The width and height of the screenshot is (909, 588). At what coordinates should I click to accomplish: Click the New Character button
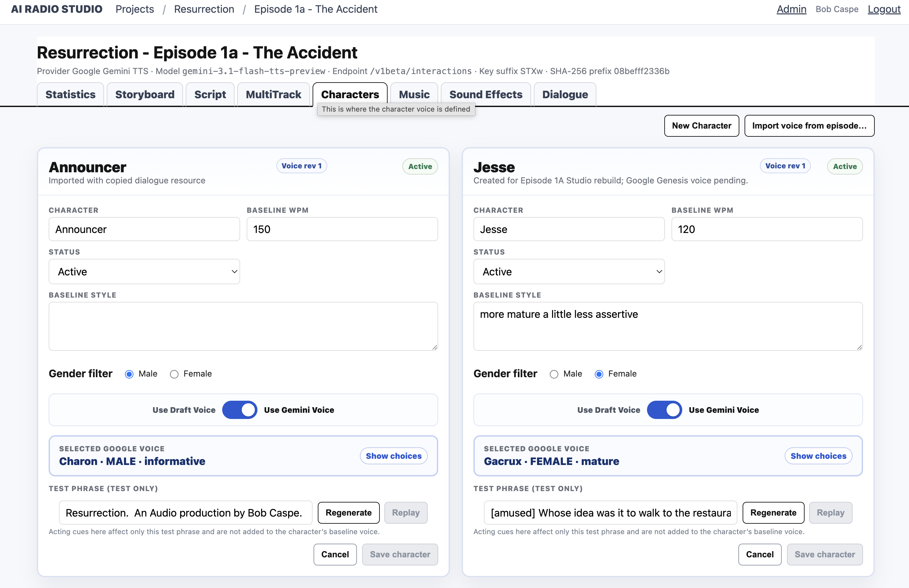pyautogui.click(x=701, y=126)
